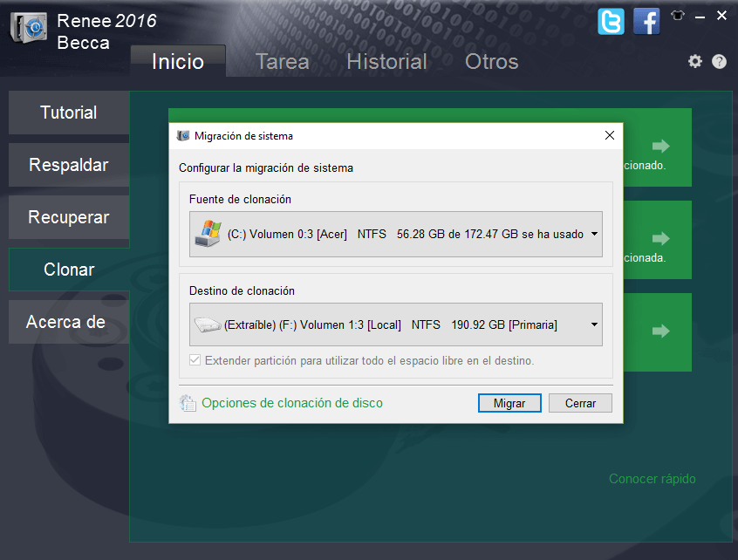Screen dimensions: 738x560
Task: Close the Renee Becca main window
Action: 721,16
